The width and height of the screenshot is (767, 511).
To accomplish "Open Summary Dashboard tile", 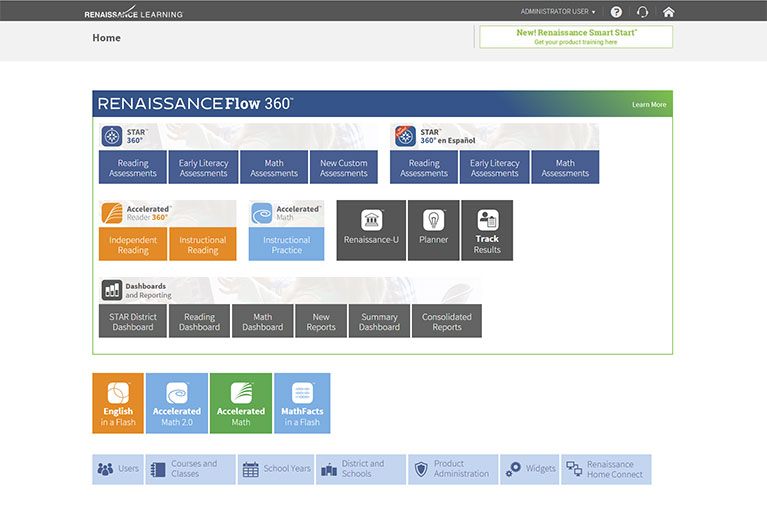I will coord(379,321).
